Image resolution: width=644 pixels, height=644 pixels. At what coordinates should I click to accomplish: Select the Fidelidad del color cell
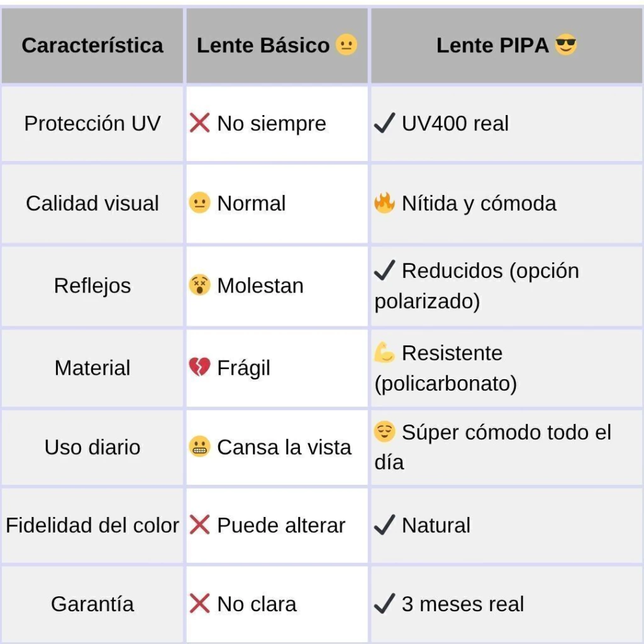point(92,525)
